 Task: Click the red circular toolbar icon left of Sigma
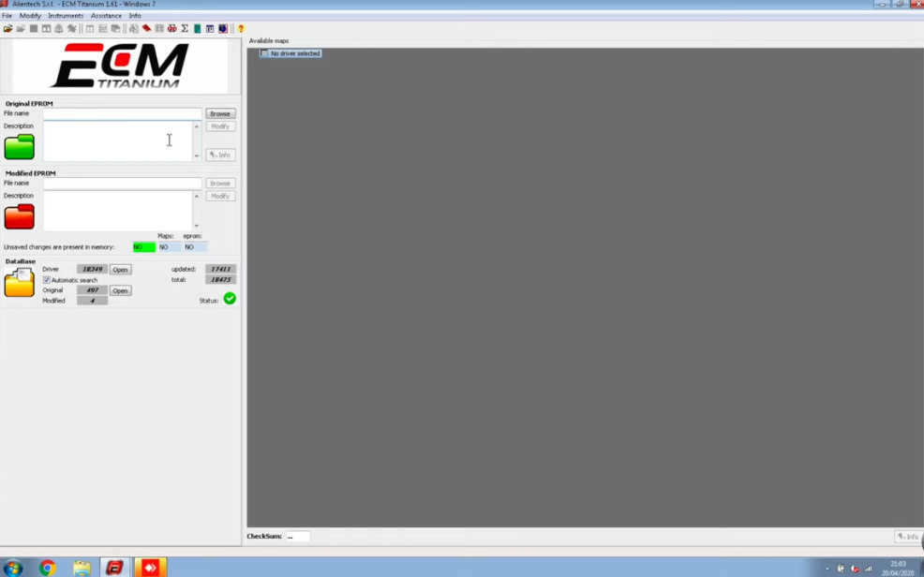[x=172, y=28]
